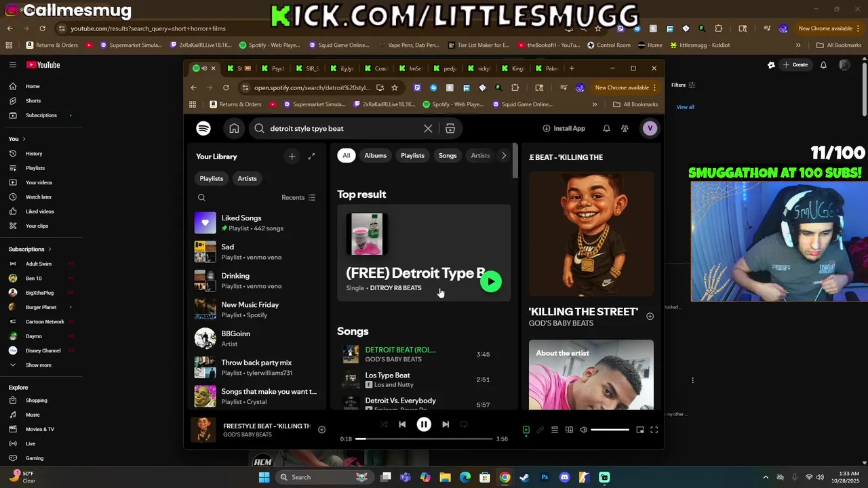Expand Your Library with the expand arrows icon
This screenshot has height=488, width=868.
point(311,157)
